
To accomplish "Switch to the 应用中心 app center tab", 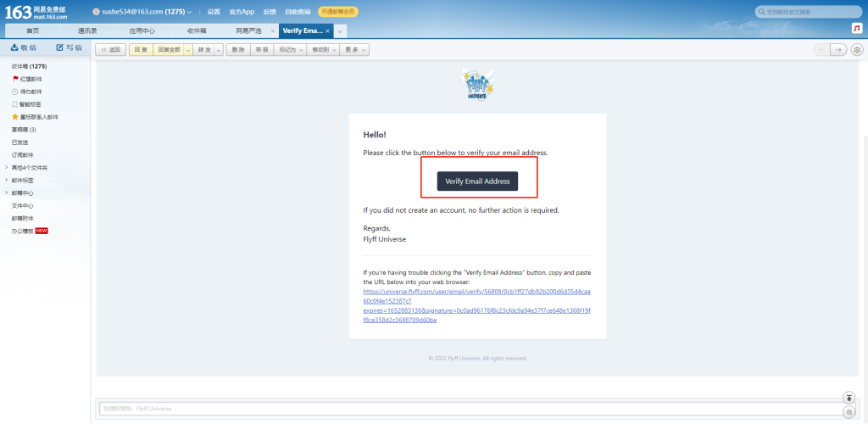I will click(142, 31).
